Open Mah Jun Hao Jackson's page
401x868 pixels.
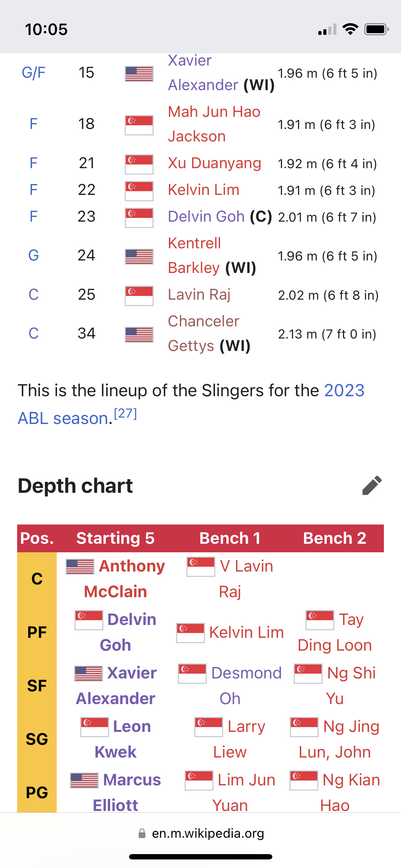[x=214, y=124]
